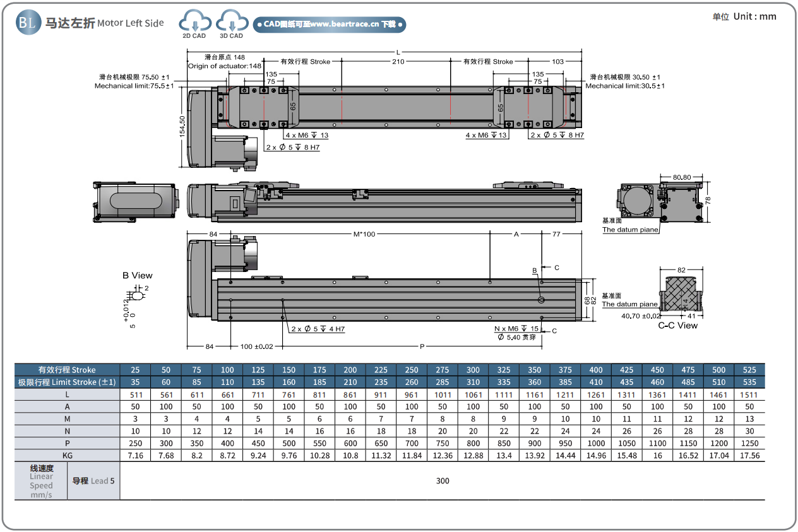Click the L value 1511 cell
This screenshot has height=532, width=798.
(749, 395)
